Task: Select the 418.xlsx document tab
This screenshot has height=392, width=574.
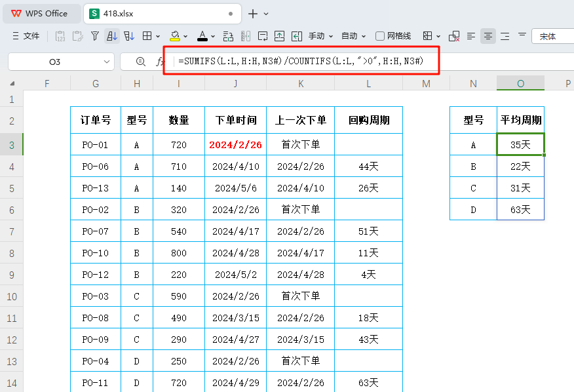Action: point(162,14)
